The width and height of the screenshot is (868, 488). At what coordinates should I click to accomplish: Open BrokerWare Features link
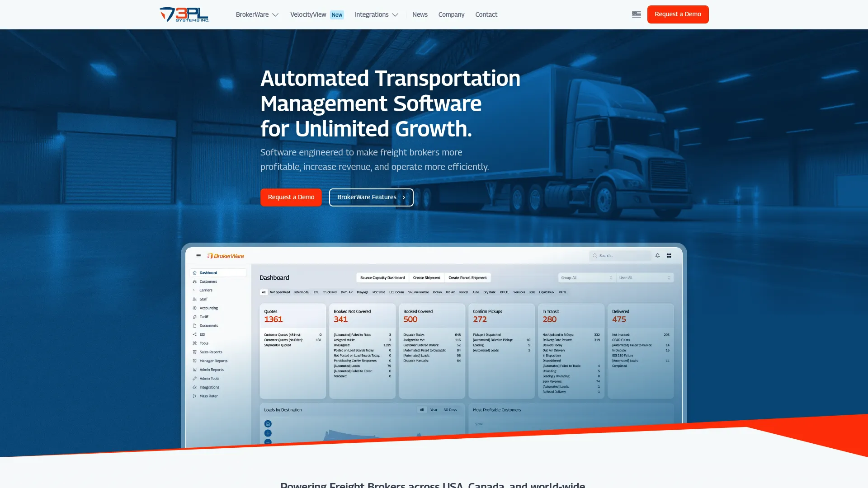[x=371, y=197]
